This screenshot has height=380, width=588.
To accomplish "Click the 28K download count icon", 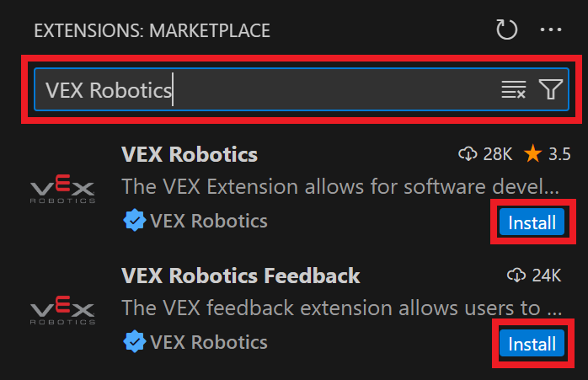I will point(468,154).
